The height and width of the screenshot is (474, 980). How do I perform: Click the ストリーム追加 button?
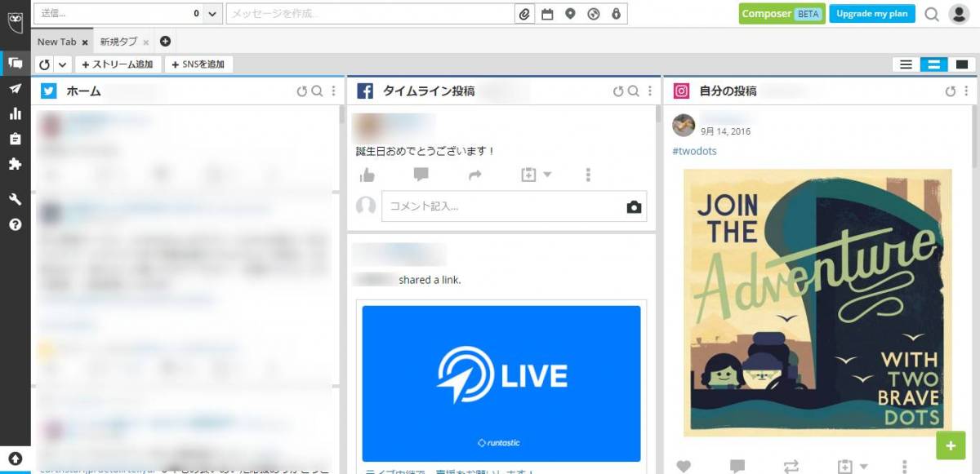point(118,64)
